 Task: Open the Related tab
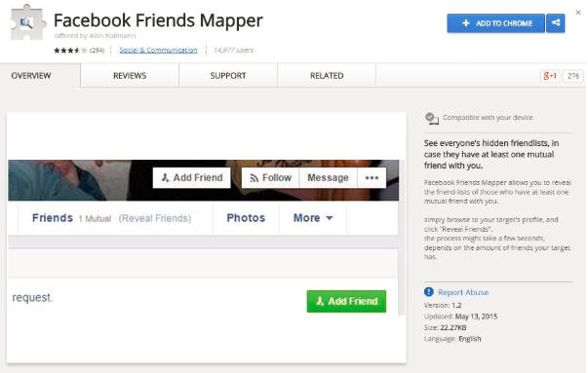coord(327,76)
